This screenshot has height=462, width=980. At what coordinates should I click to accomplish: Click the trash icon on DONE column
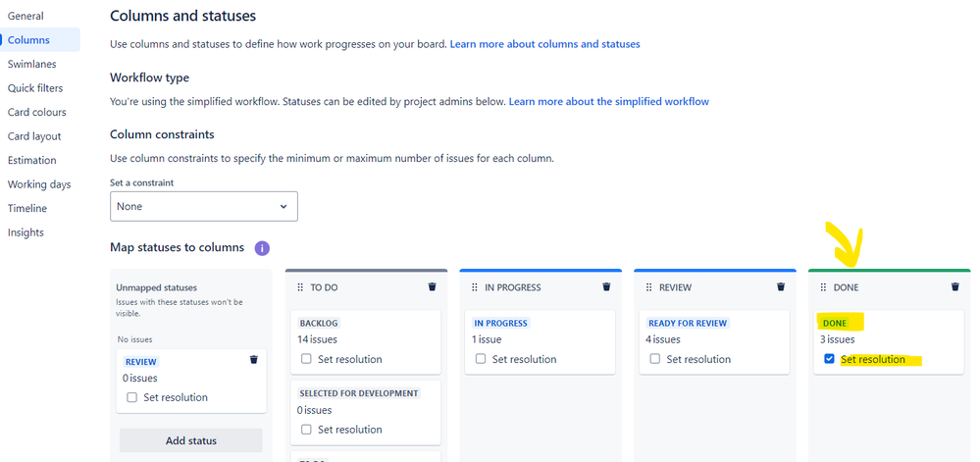tap(955, 287)
